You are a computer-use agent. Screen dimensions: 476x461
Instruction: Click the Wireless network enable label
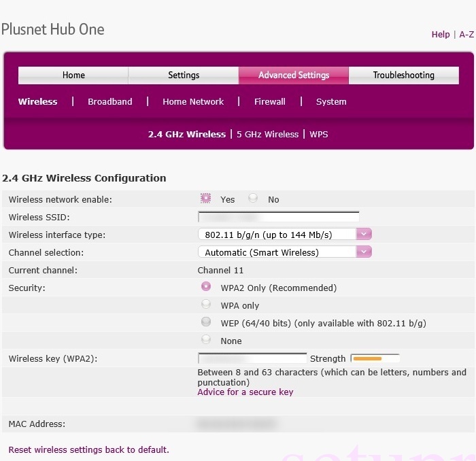[x=60, y=199]
